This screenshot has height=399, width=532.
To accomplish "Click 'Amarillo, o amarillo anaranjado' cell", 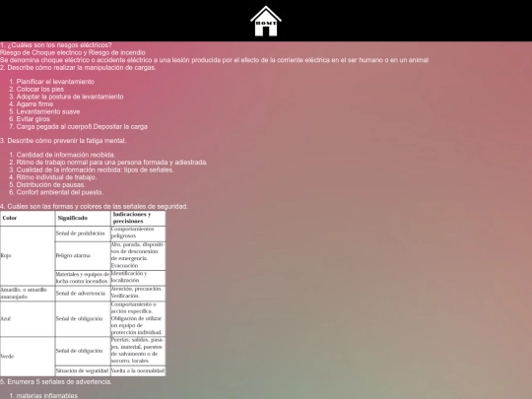I will point(28,294).
